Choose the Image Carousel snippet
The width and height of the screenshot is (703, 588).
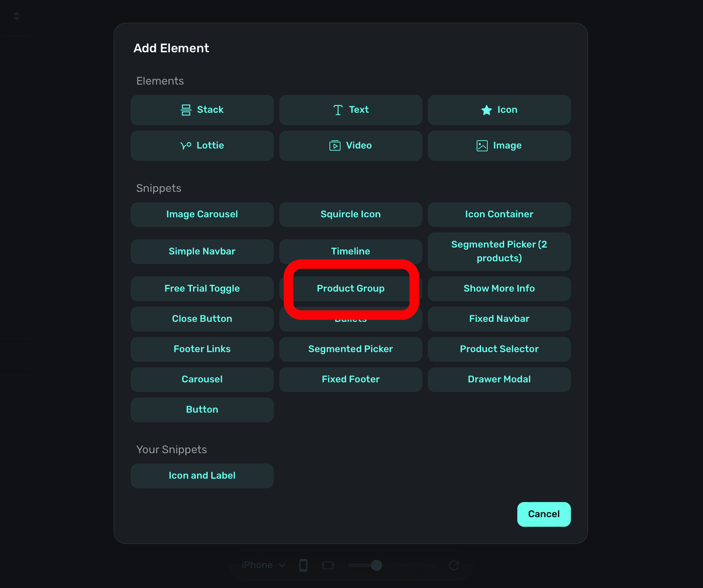pyautogui.click(x=202, y=214)
